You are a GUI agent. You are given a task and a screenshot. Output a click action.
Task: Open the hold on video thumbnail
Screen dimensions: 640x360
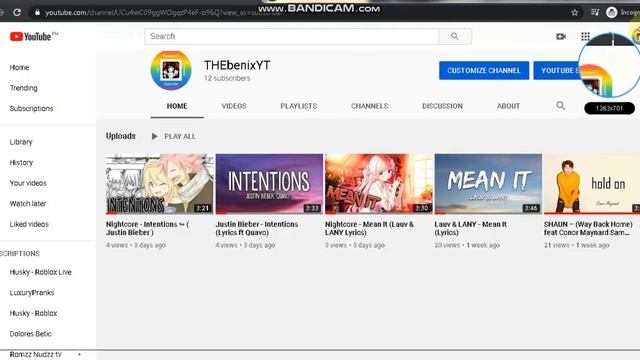(x=592, y=184)
